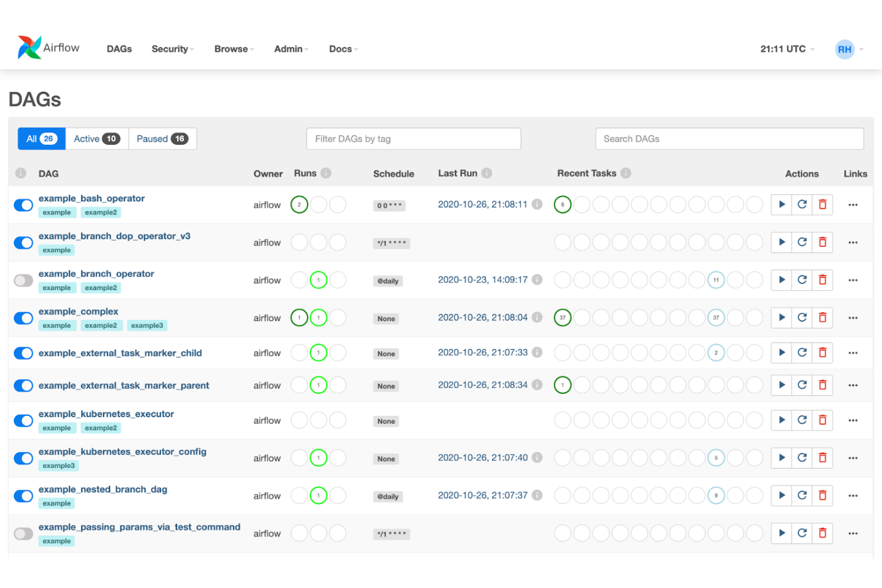Trigger the example_nested_branch_dag DAG
Viewport: 882px width, 588px height.
[781, 495]
